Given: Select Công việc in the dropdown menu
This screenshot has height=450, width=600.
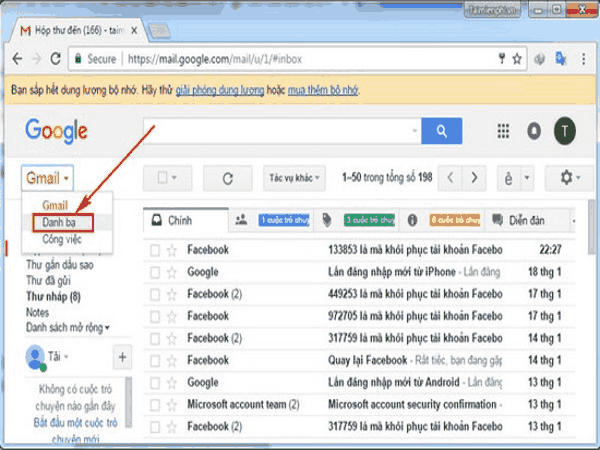Looking at the screenshot, I should pos(62,240).
